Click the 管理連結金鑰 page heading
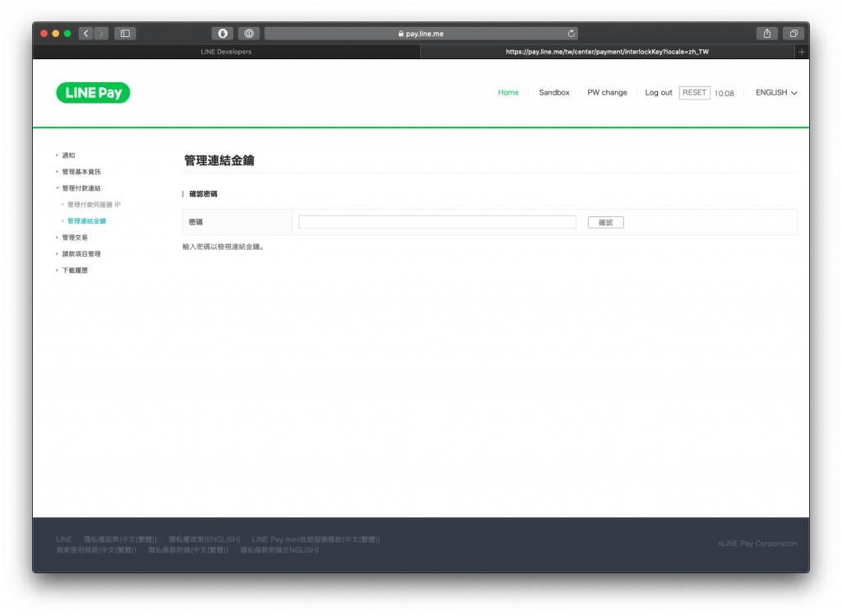The width and height of the screenshot is (842, 616). [x=219, y=160]
